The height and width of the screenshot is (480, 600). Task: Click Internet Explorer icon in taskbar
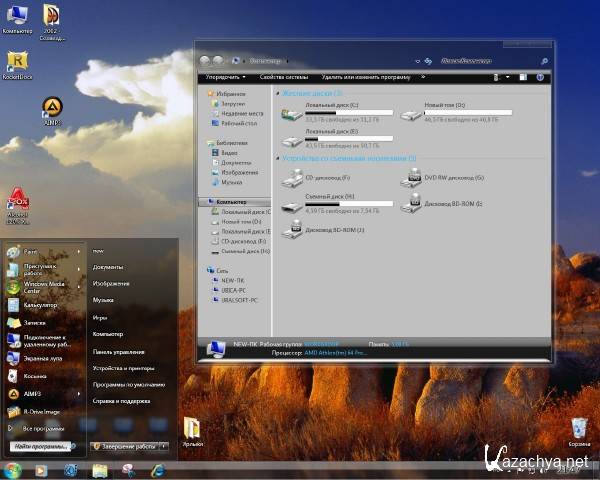point(157,469)
